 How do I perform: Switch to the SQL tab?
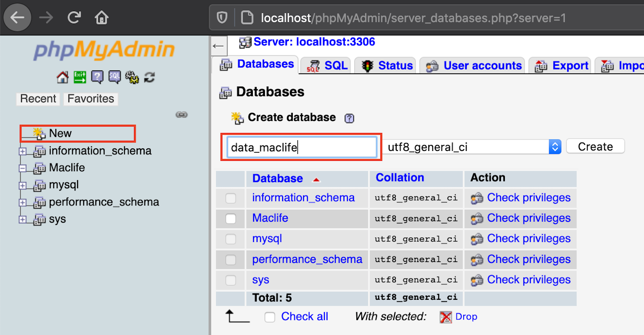(327, 66)
